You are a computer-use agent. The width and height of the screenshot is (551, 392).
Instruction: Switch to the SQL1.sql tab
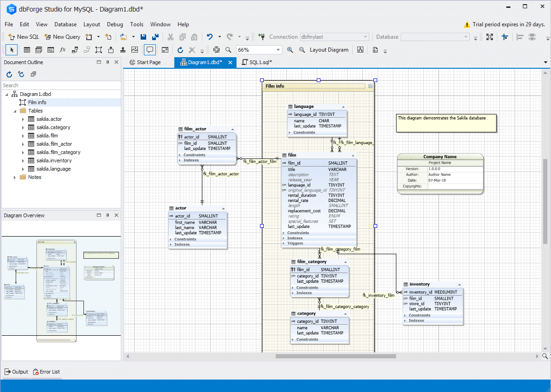coord(260,62)
